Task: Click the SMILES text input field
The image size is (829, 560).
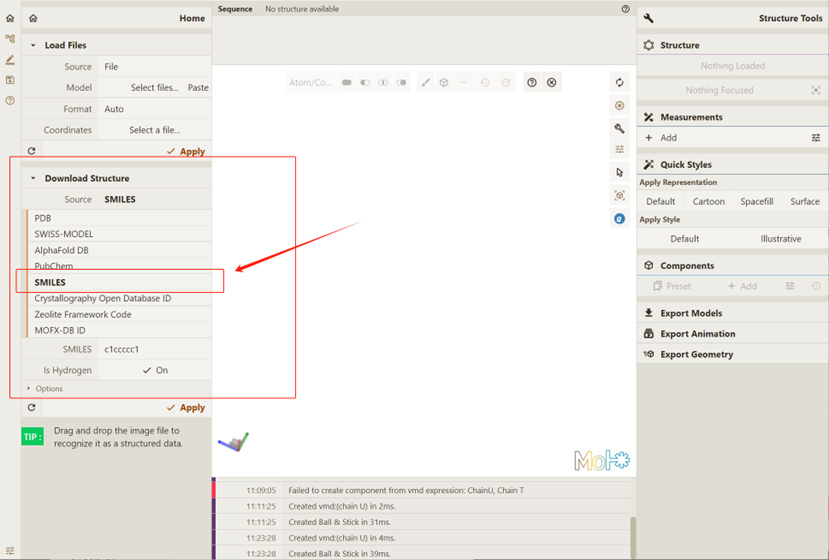Action: point(154,350)
